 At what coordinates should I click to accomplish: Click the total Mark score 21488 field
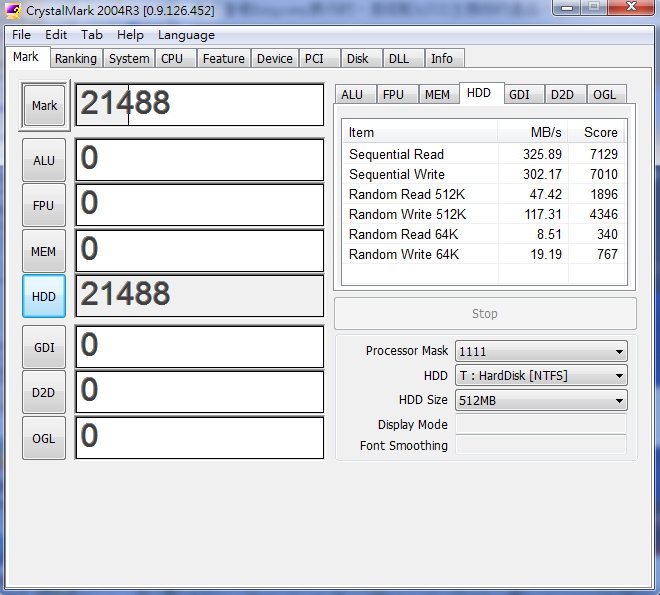click(x=200, y=105)
